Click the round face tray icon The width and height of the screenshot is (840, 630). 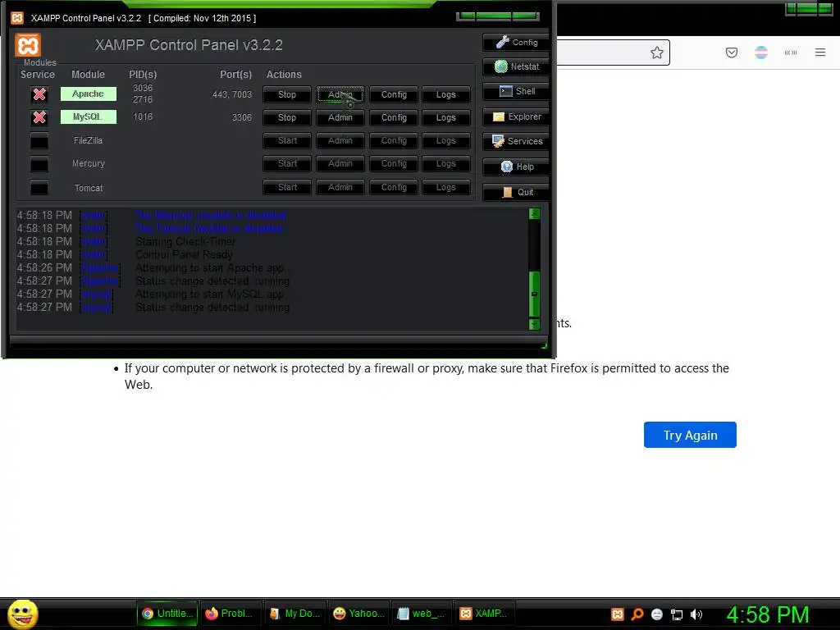coord(657,614)
